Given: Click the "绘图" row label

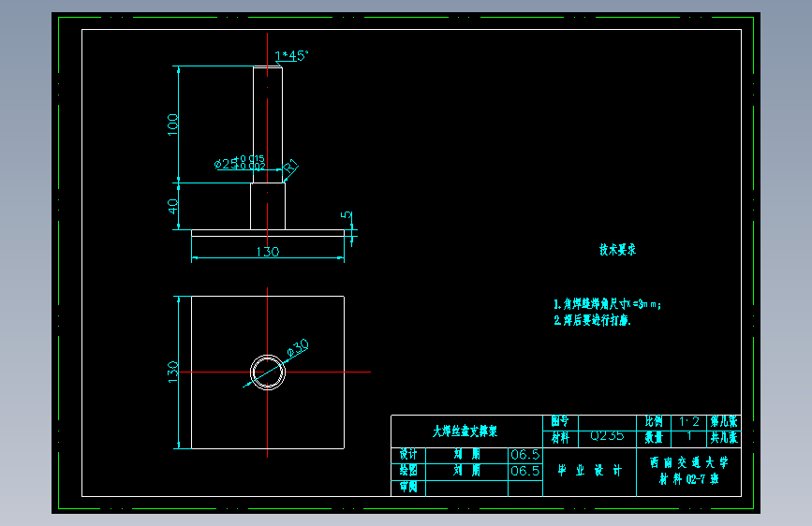Looking at the screenshot, I should [408, 471].
